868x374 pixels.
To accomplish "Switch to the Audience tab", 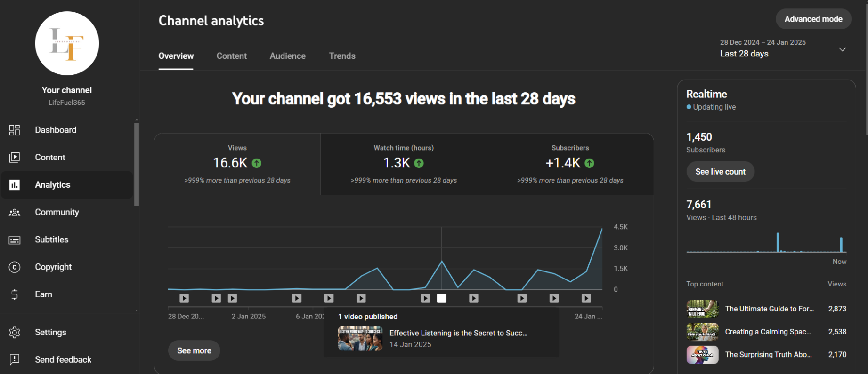I will coord(287,56).
